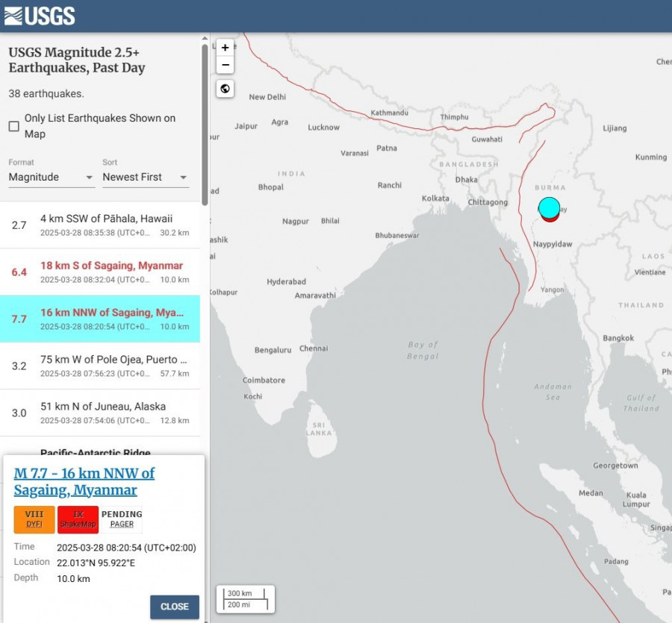Zoom in on the map

[x=225, y=48]
